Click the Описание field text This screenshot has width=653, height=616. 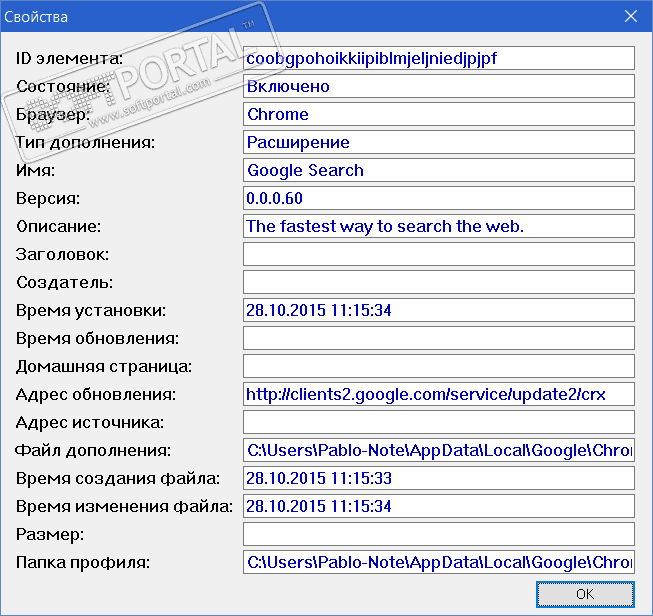(x=439, y=226)
